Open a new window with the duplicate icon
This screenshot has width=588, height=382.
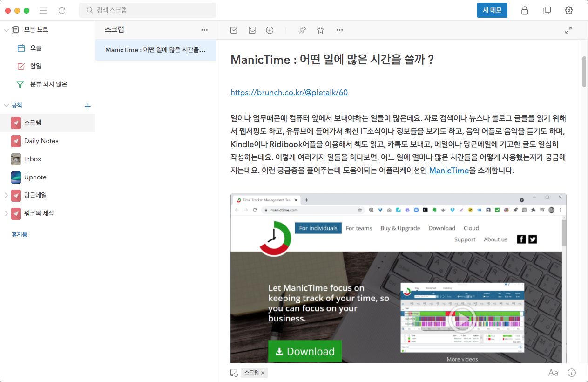547,10
